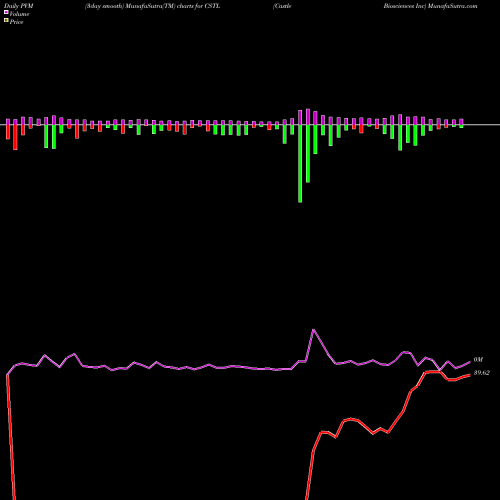Click the magenta Volume legend swatch

pos(6,12)
